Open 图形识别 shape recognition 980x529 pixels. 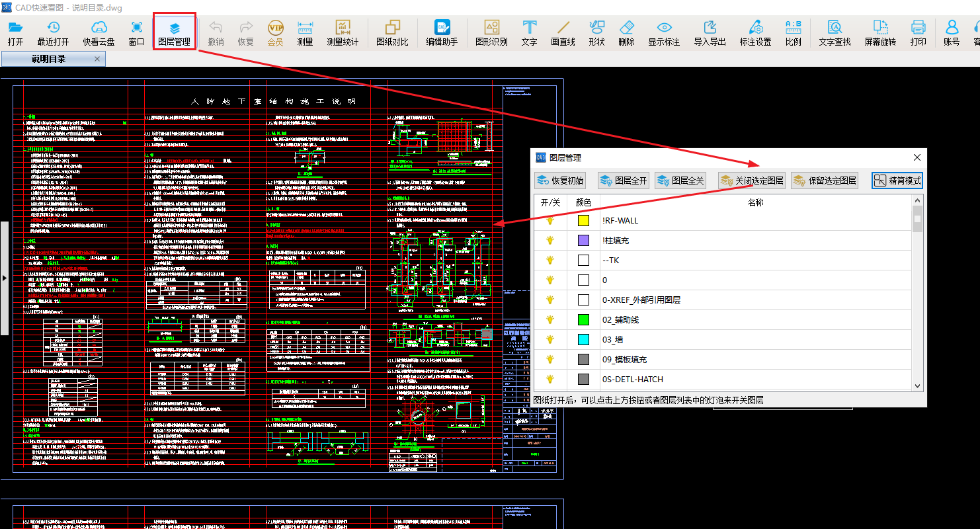pyautogui.click(x=491, y=33)
